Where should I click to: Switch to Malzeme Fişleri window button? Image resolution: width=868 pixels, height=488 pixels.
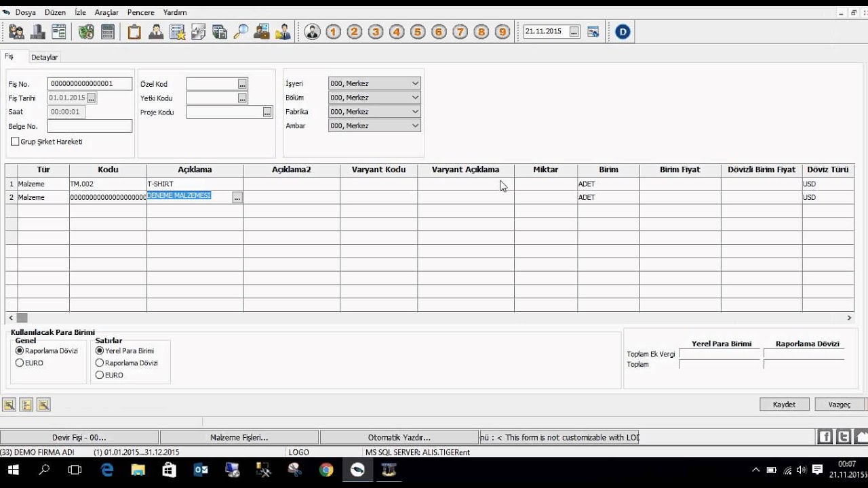239,437
